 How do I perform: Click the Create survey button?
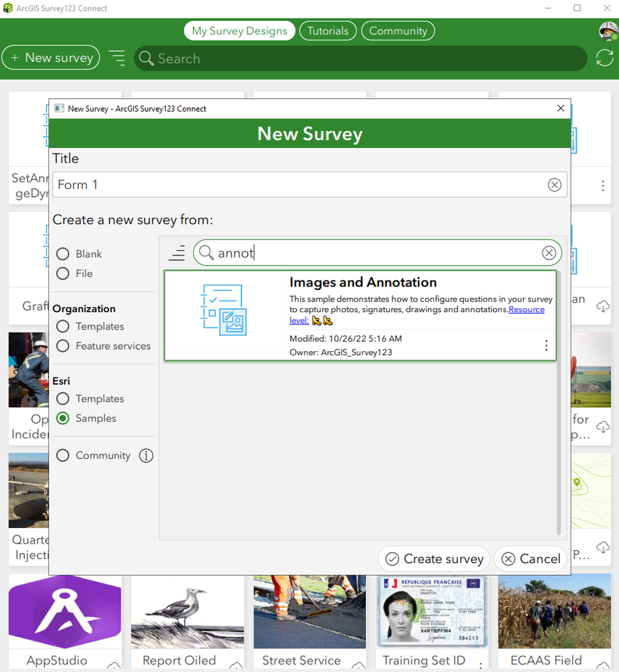click(434, 559)
